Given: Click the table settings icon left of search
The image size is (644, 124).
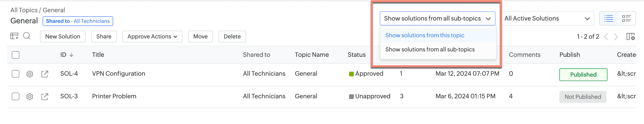Looking at the screenshot, I should tap(14, 36).
